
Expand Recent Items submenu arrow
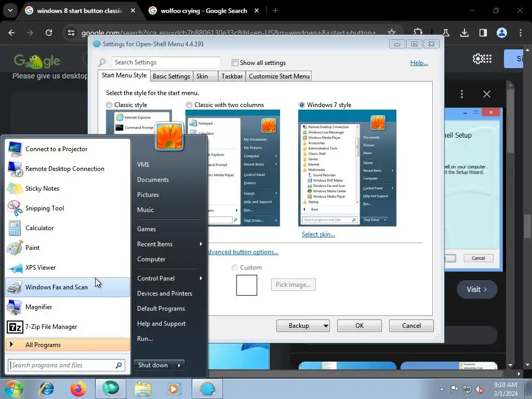tap(201, 244)
